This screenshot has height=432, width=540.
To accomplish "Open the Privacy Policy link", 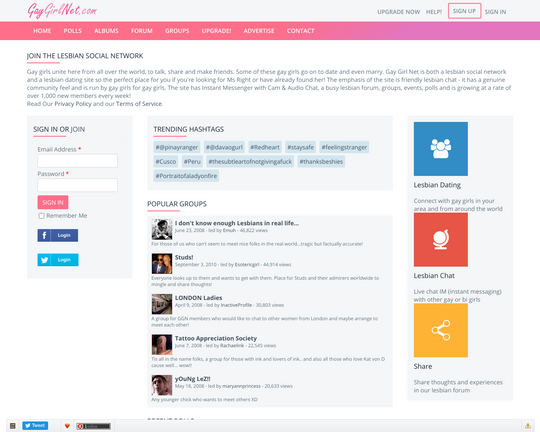I will tap(73, 104).
